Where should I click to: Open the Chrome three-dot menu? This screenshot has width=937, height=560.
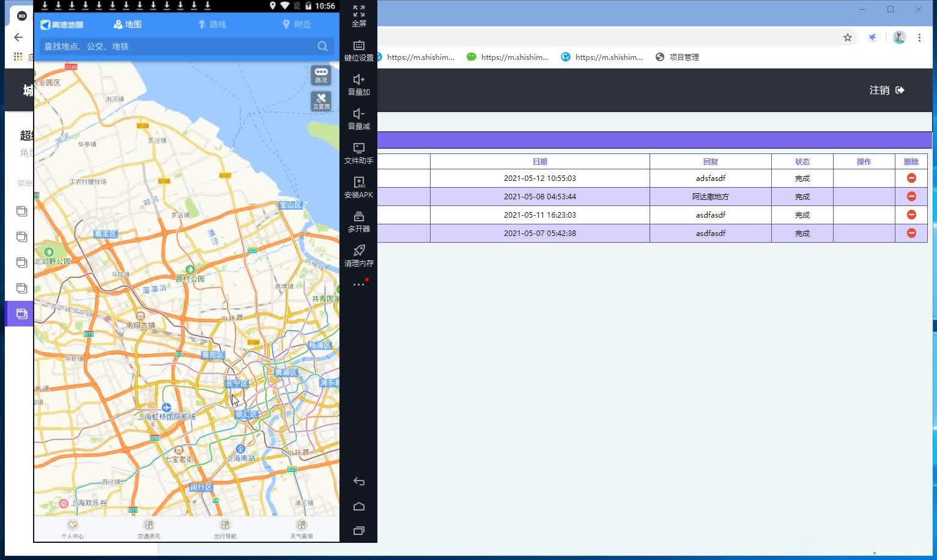919,37
